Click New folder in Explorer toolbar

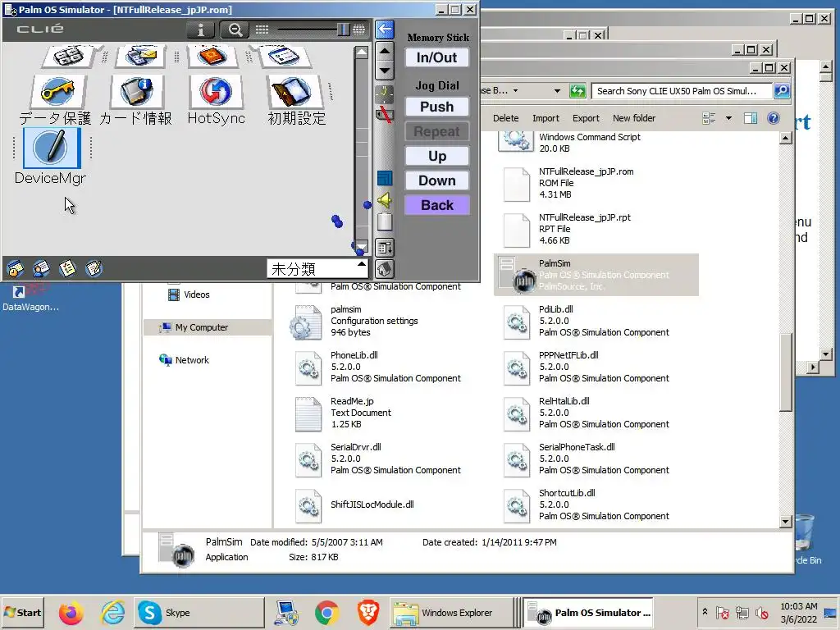point(634,118)
